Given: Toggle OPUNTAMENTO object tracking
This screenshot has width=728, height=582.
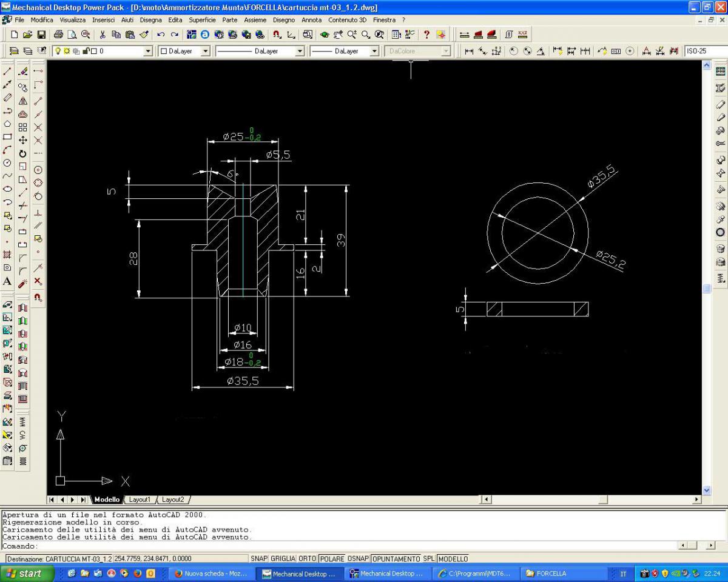Looking at the screenshot, I should tap(396, 558).
